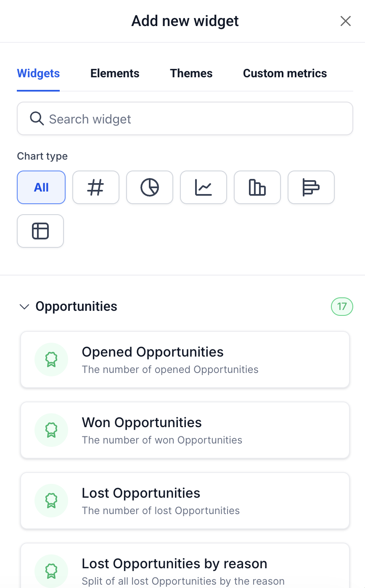Screen dimensions: 365x588
Task: Add the Lost Opportunities widget
Action: click(185, 501)
